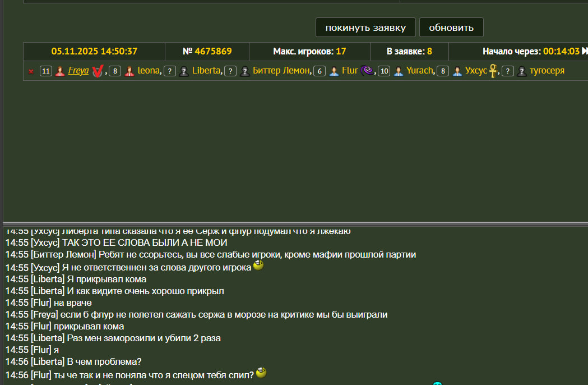Open player Ухсус's name

[x=476, y=71]
